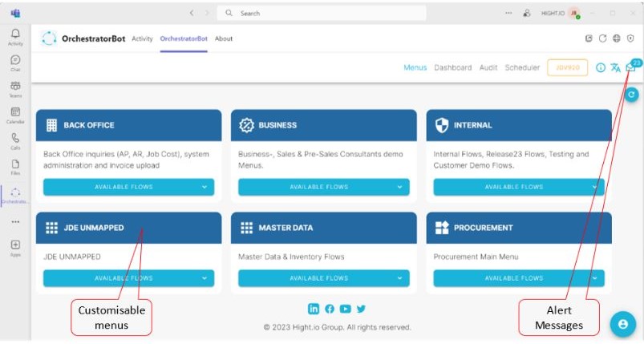
Task: Expand Available Flows under Internal
Action: tap(519, 187)
